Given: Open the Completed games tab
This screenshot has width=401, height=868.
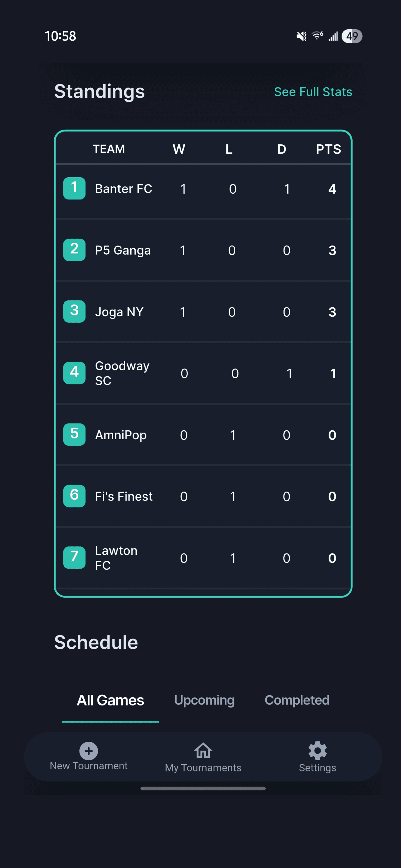Looking at the screenshot, I should pos(297,700).
